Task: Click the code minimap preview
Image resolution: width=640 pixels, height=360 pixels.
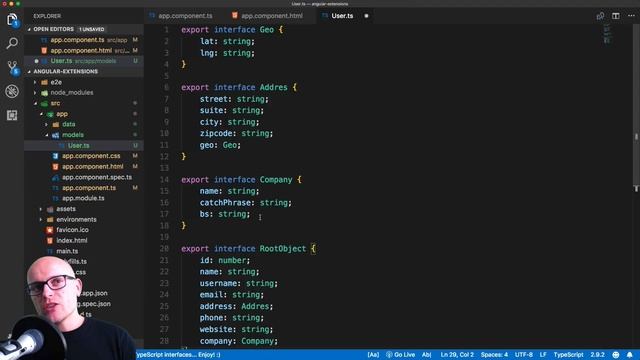Action: tap(607, 33)
